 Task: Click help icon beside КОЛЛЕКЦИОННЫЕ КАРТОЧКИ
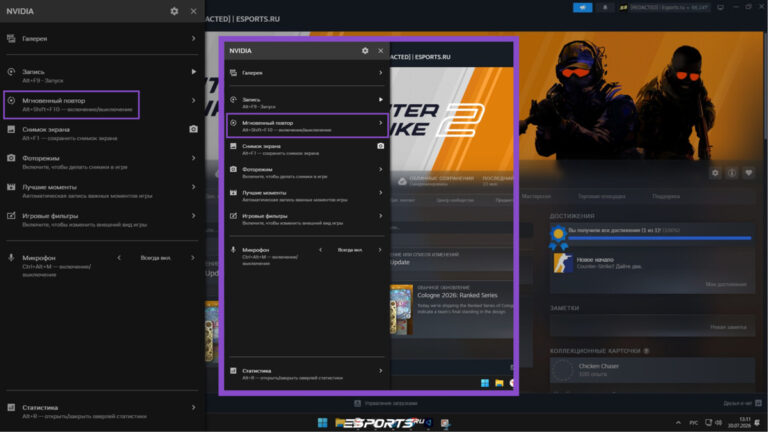pos(647,351)
